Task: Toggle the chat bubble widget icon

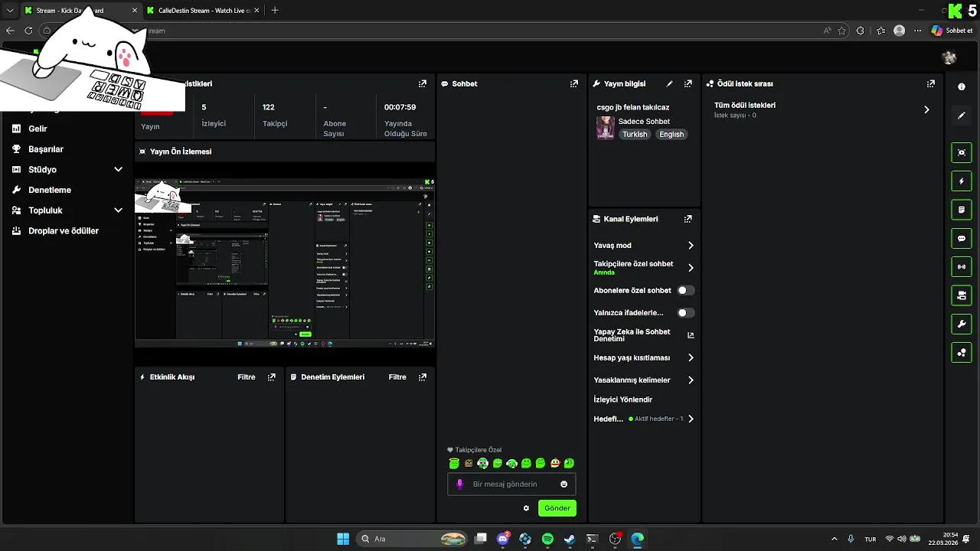Action: pyautogui.click(x=962, y=238)
